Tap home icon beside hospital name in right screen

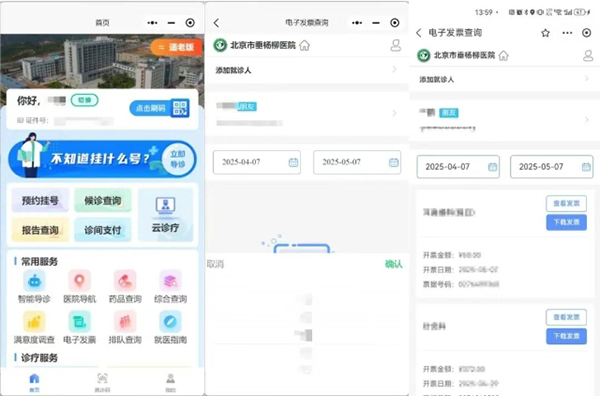tap(504, 56)
